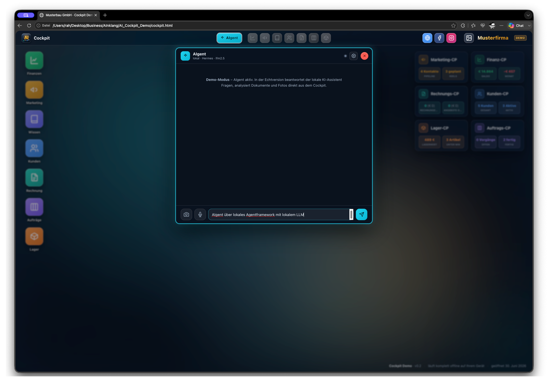Open Finanzen via the chart toolbar icon
The height and width of the screenshot is (392, 548).
coord(252,38)
